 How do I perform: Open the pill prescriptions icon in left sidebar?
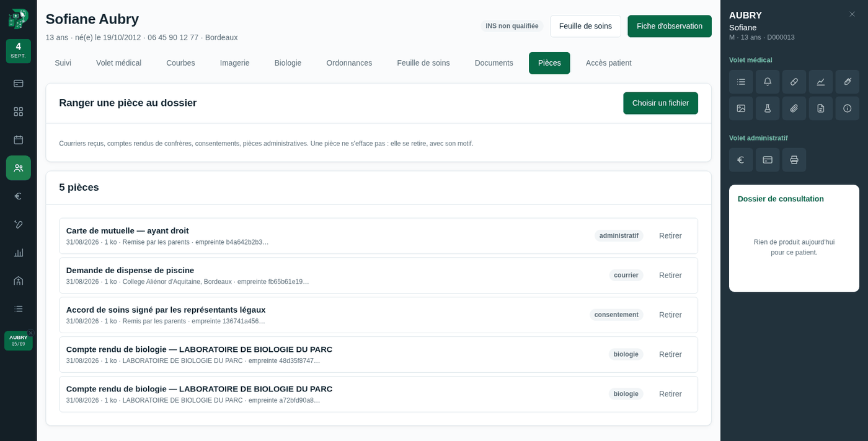tap(18, 224)
